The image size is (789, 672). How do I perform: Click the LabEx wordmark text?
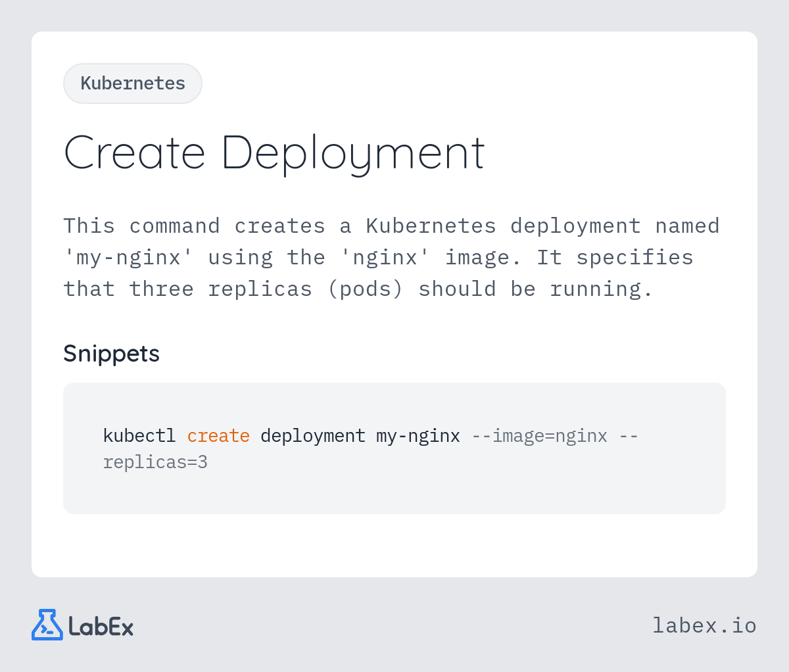click(x=101, y=627)
